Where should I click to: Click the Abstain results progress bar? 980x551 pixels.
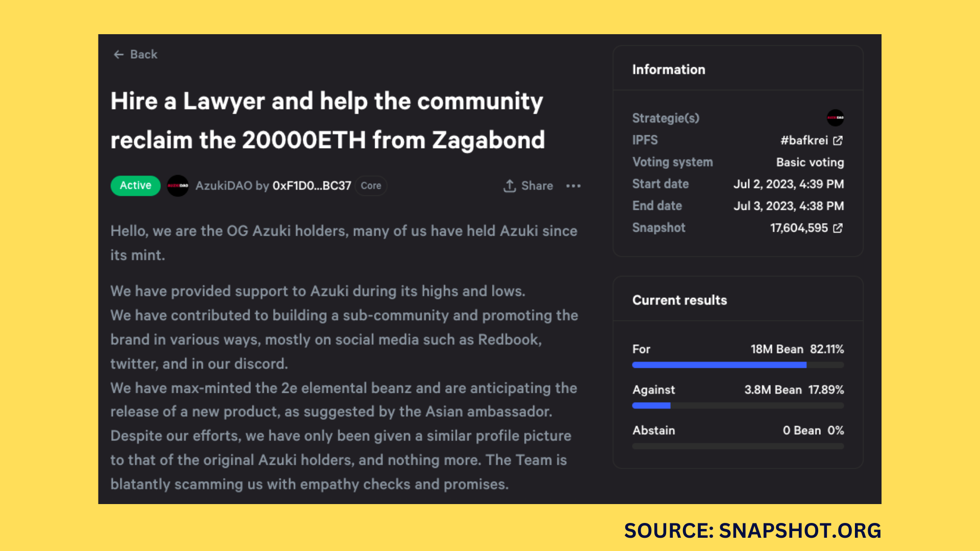click(x=738, y=446)
